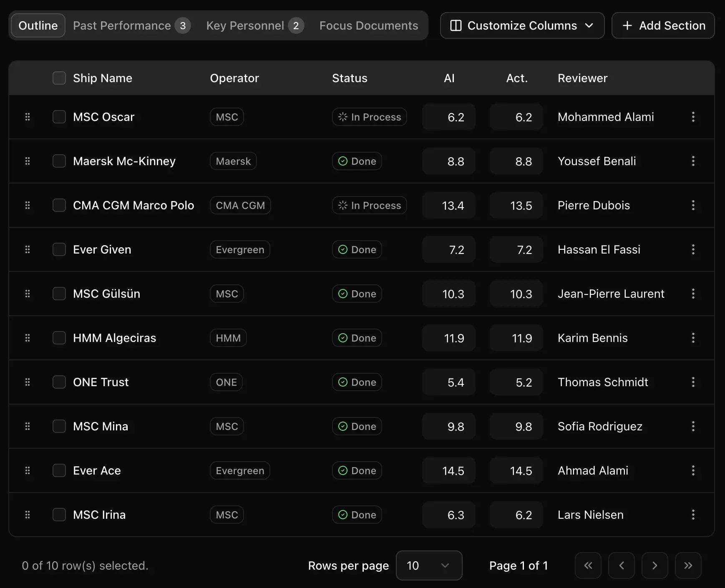Edit the Act. value for ONE Trust
Screen dimensions: 725x588
[516, 382]
